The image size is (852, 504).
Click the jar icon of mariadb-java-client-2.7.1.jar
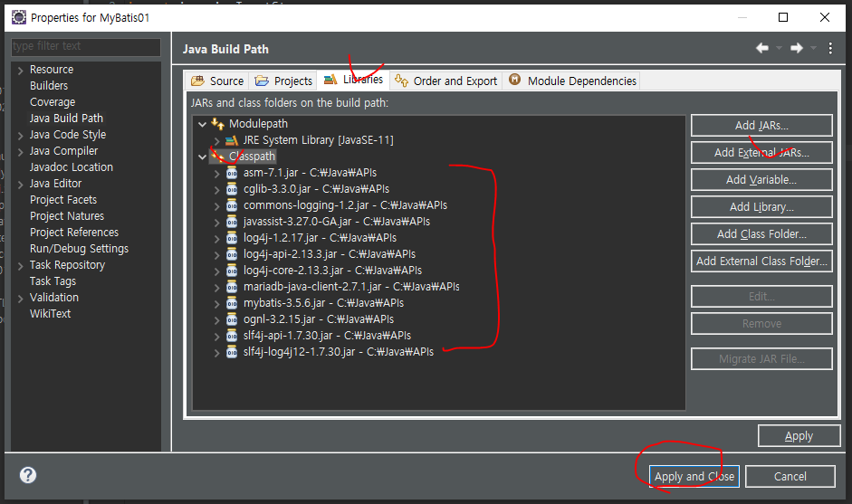click(232, 287)
